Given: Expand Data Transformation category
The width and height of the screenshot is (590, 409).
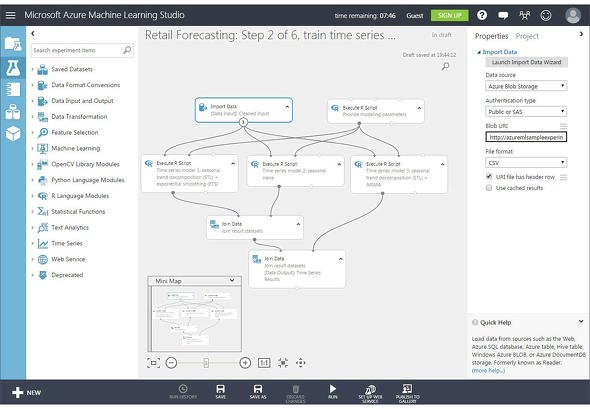Looking at the screenshot, I should pos(32,117).
